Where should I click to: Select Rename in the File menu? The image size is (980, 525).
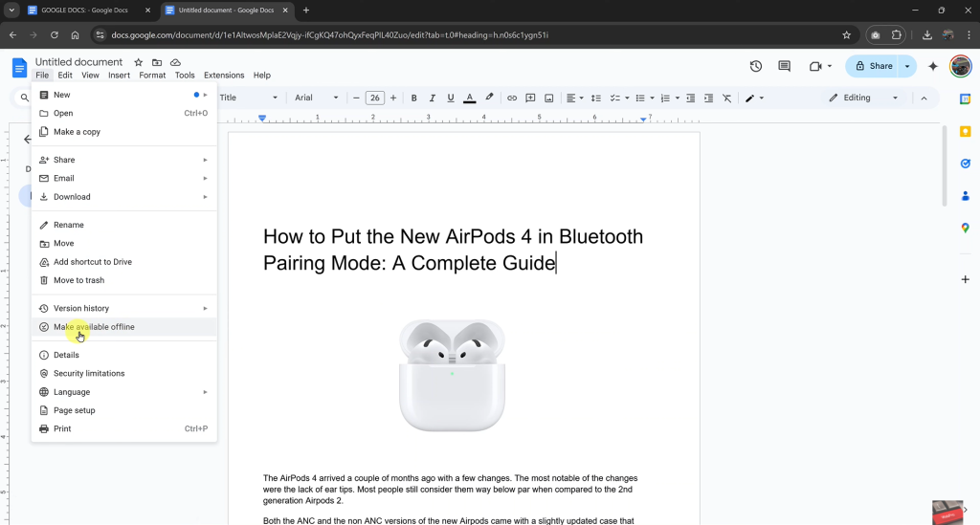click(x=123, y=225)
